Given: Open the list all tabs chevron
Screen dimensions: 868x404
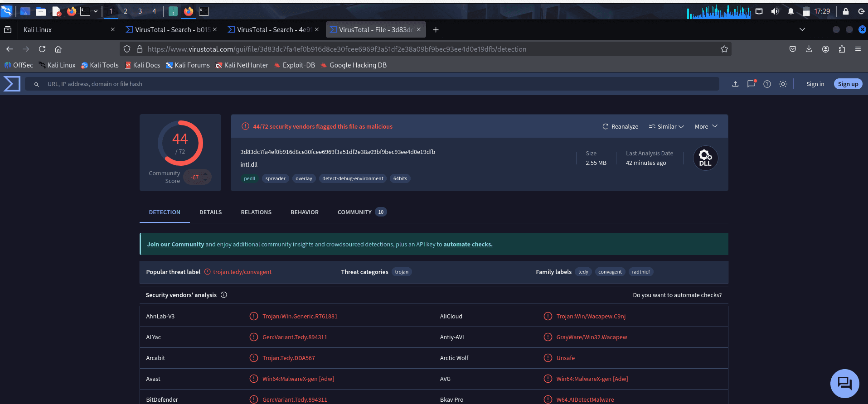Looking at the screenshot, I should click(x=802, y=29).
